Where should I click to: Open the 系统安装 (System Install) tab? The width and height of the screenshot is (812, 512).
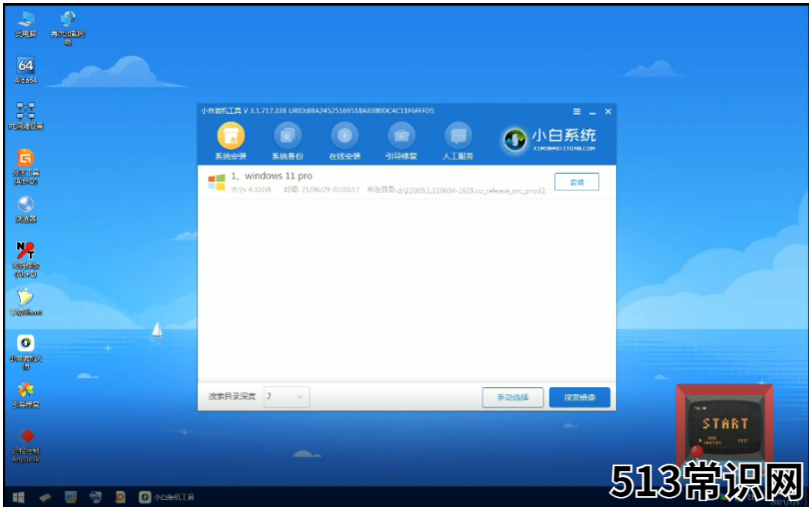click(230, 141)
